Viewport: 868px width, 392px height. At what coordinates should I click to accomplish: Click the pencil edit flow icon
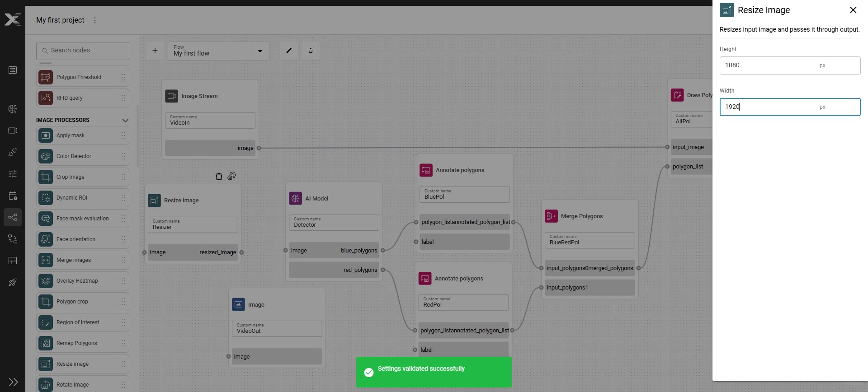[289, 51]
